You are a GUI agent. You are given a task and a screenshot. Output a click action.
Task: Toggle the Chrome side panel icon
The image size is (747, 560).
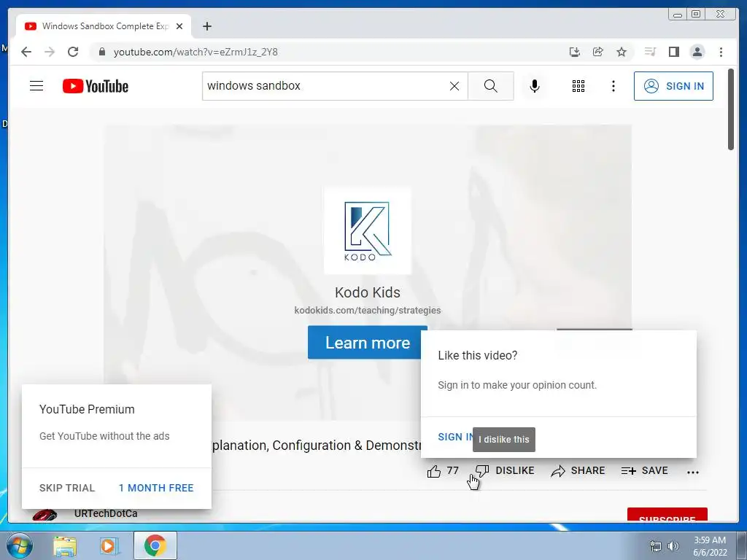coord(673,52)
